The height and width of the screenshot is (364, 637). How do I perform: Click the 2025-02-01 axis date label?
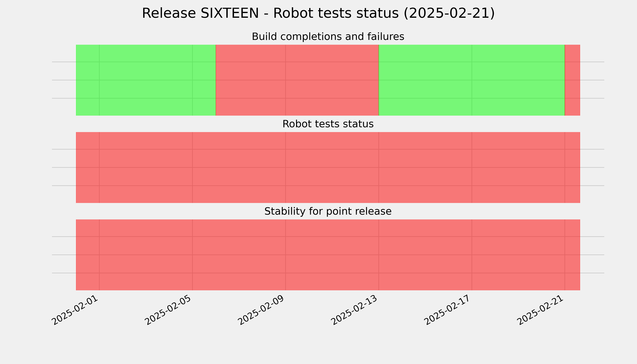pos(75,310)
